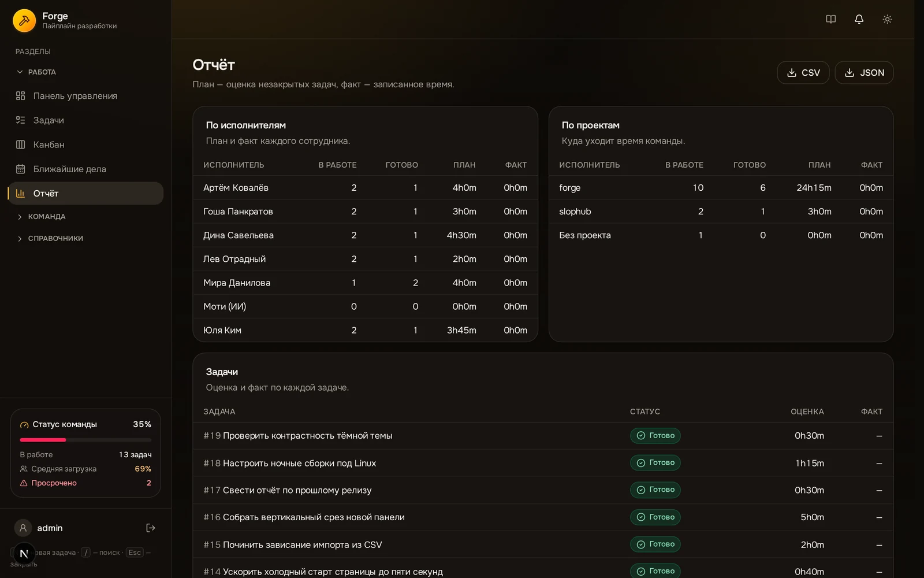Select the Мира Данилова row
Screen dimensions: 924x578
pyautogui.click(x=365, y=283)
